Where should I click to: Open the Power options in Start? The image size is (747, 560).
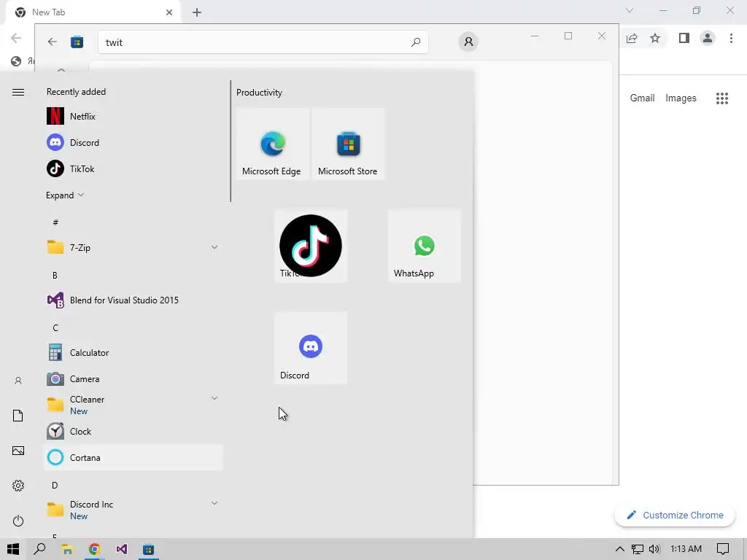pyautogui.click(x=18, y=521)
